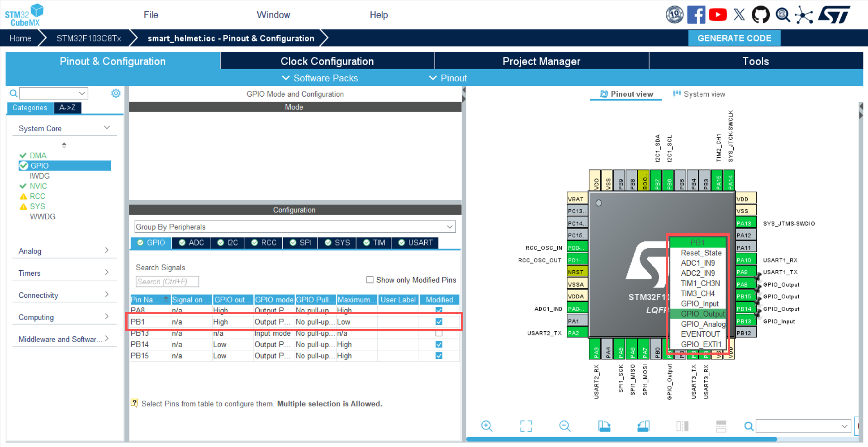Show the A->Z list tab
The height and width of the screenshot is (447, 868).
(x=68, y=108)
